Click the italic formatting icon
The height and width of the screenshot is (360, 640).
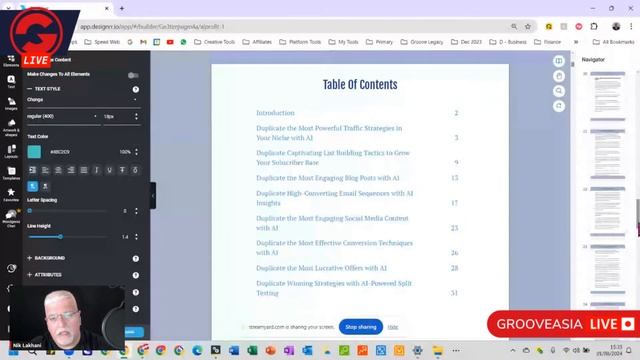(x=97, y=170)
